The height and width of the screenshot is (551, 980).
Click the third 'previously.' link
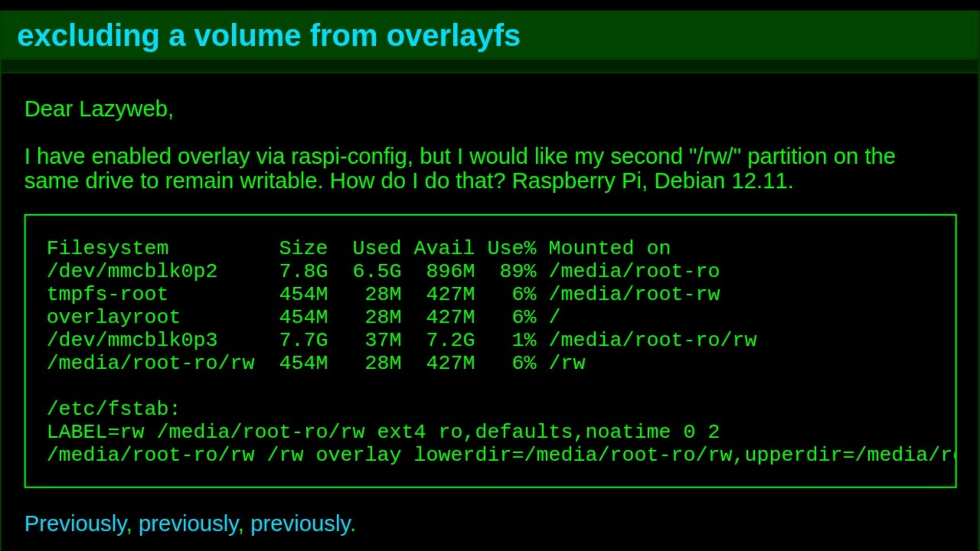click(x=302, y=524)
